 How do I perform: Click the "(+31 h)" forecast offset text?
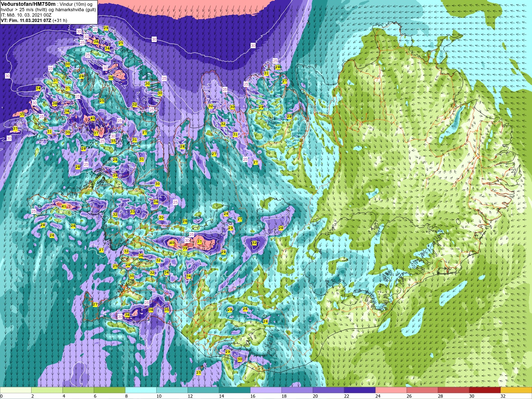click(59, 20)
